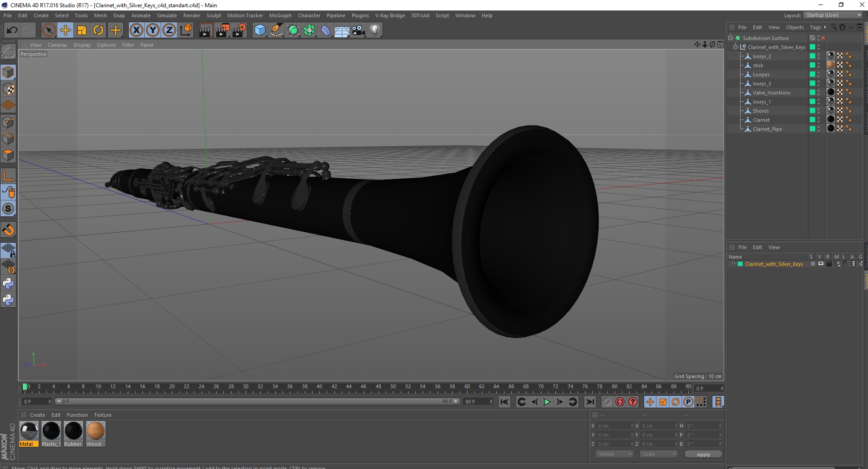868x469 pixels.
Task: Go to start of animation
Action: tap(504, 402)
